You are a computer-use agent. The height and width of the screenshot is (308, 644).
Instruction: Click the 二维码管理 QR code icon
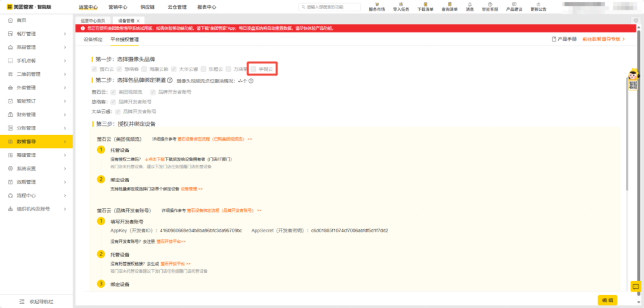click(10, 74)
